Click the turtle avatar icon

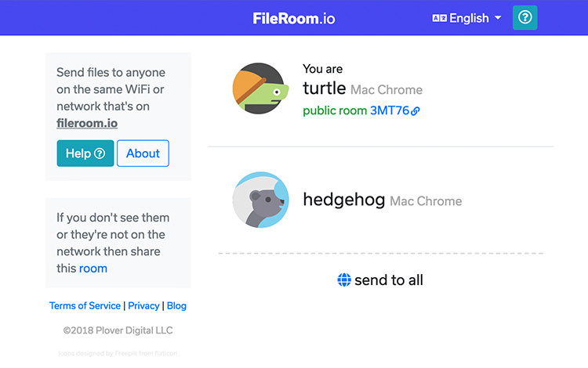(260, 88)
